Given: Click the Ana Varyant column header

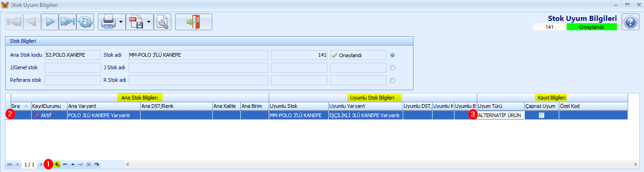Looking at the screenshot, I should coord(103,106).
